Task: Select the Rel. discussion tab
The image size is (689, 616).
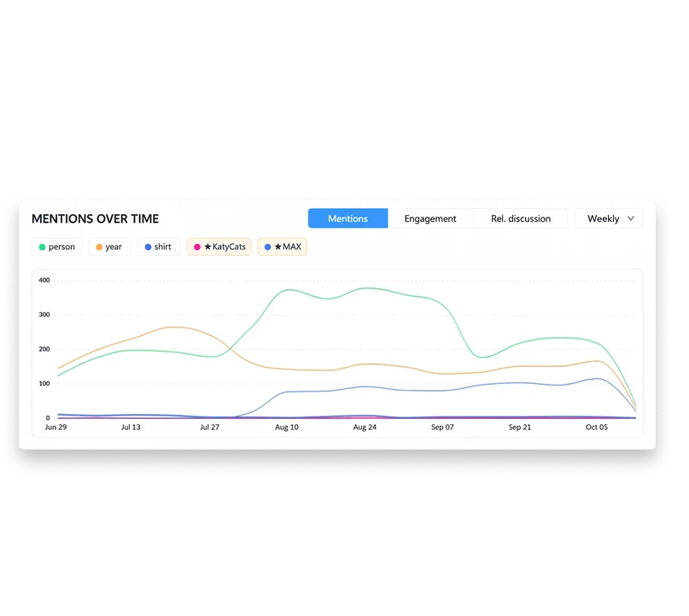Action: pyautogui.click(x=520, y=218)
